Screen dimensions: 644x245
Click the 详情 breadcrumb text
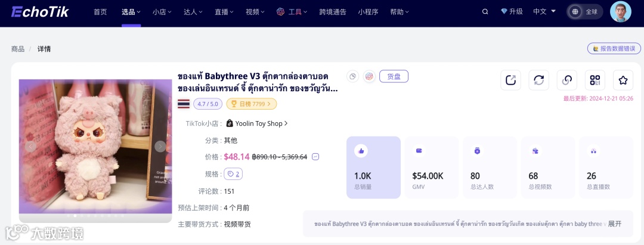coord(44,49)
